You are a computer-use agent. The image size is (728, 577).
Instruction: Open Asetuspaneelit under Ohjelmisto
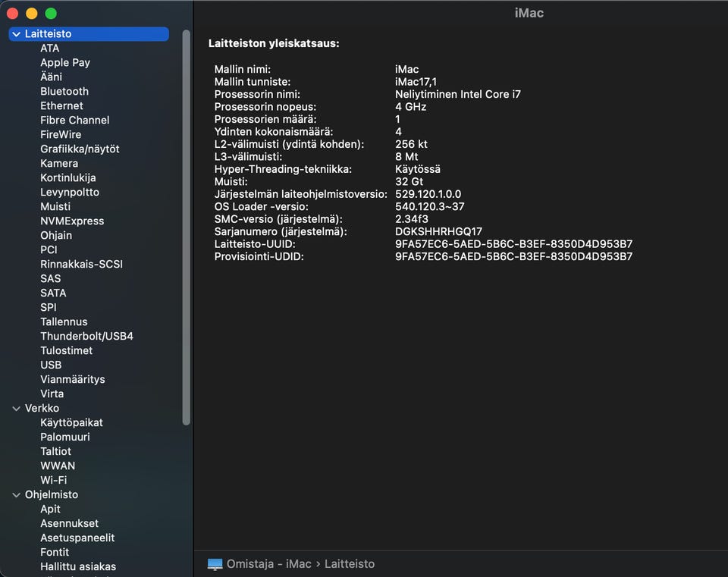[x=77, y=538]
